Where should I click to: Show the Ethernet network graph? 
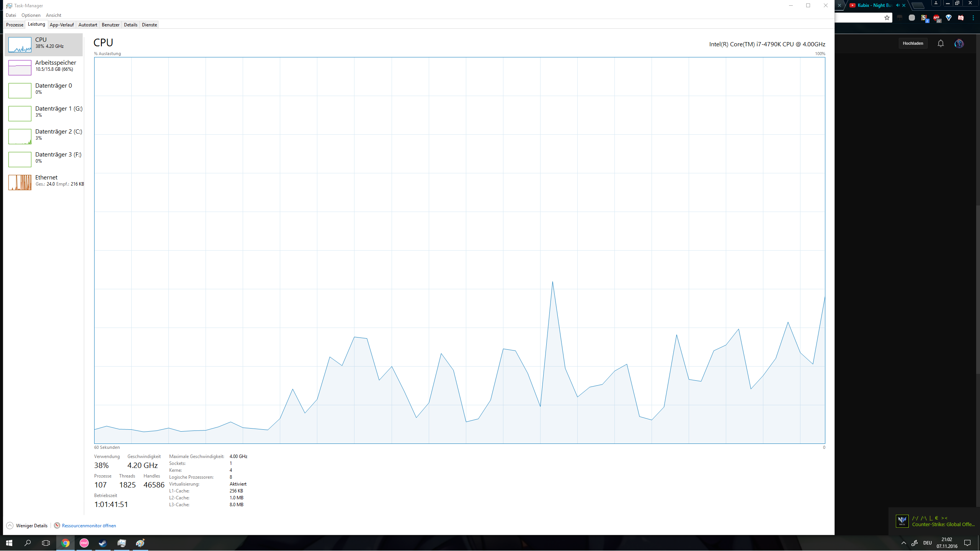(x=45, y=181)
